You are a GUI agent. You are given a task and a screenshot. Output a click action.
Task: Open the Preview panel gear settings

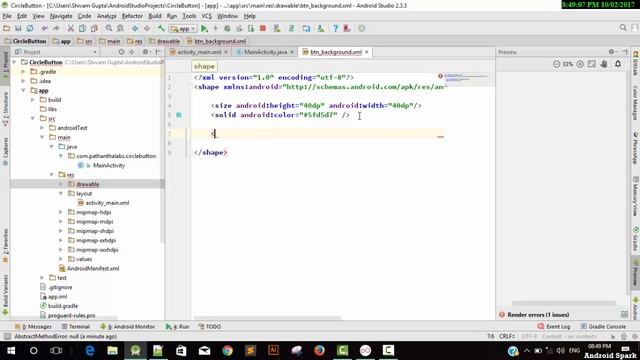pyautogui.click(x=611, y=52)
